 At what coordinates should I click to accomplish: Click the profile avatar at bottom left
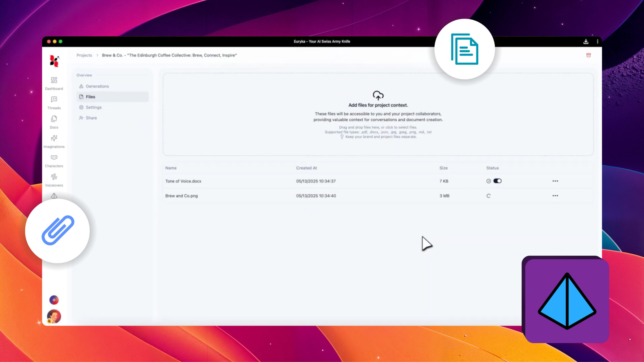[54, 316]
